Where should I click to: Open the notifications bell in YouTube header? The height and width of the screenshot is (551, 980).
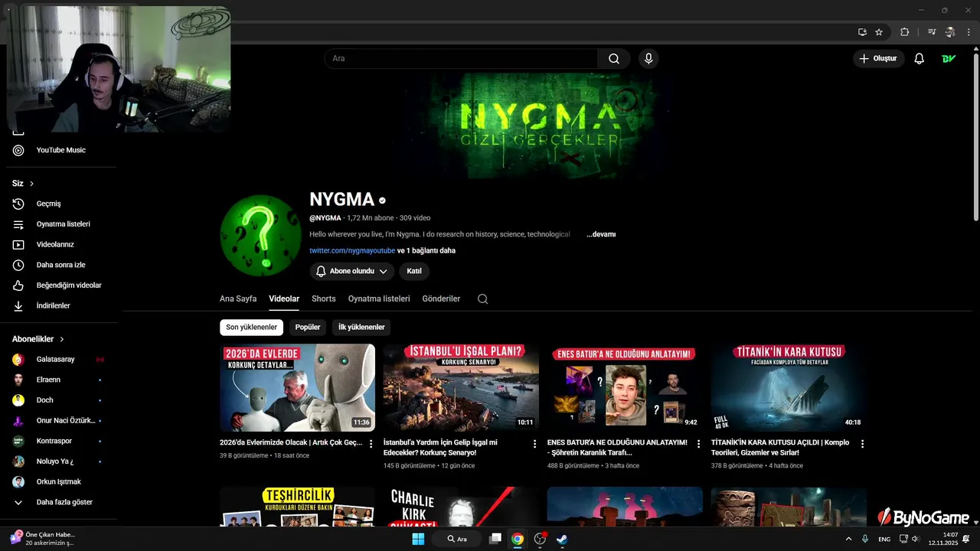pyautogui.click(x=920, y=59)
